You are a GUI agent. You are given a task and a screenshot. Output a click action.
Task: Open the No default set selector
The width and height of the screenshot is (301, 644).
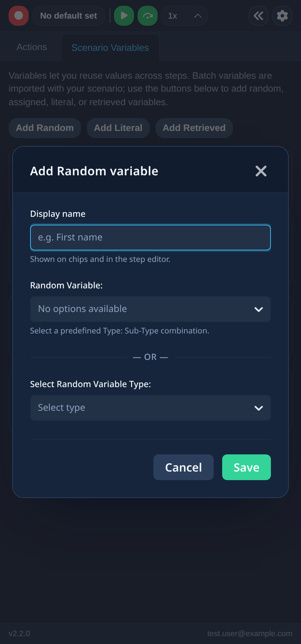pos(69,16)
